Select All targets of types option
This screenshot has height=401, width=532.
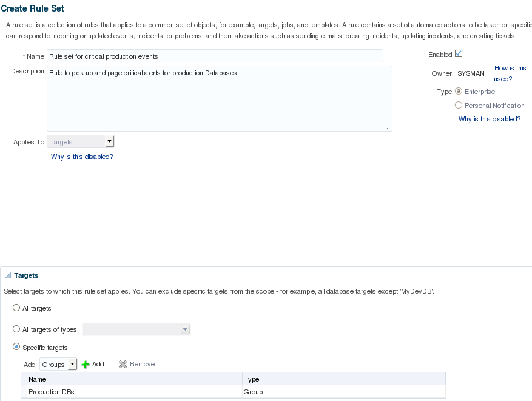coord(16,329)
